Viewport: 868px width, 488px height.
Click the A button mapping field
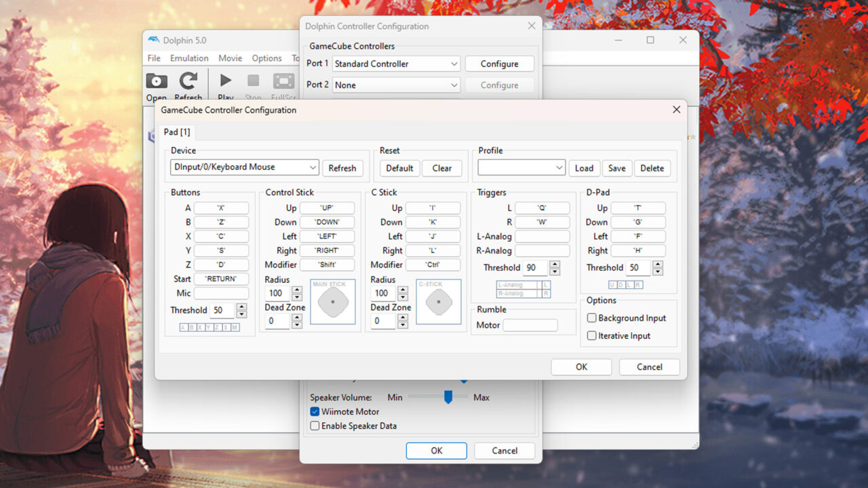point(221,208)
